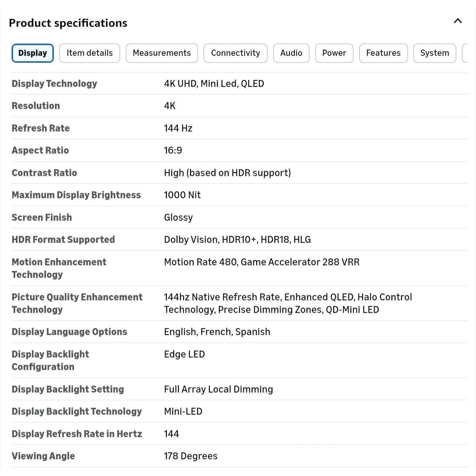Viewport: 476px width, 476px height.
Task: Switch to the Item details tab
Action: [90, 53]
